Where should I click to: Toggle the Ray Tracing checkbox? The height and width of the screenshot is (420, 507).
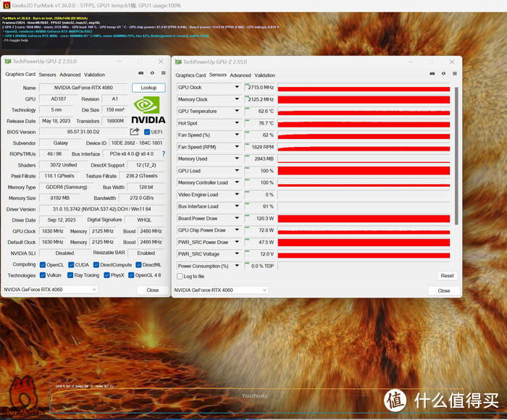(70, 275)
